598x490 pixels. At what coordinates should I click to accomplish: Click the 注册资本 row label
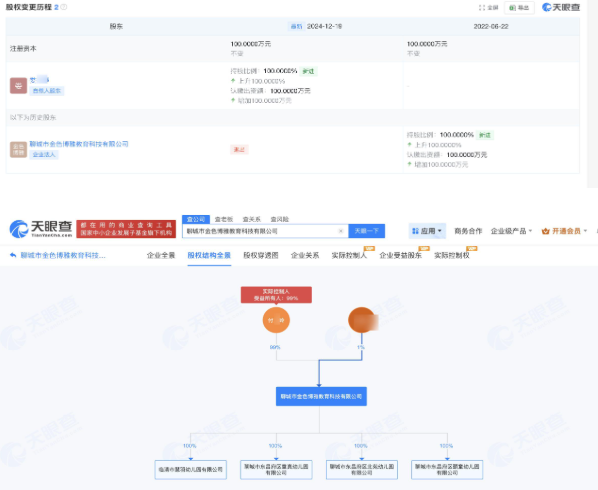23,49
